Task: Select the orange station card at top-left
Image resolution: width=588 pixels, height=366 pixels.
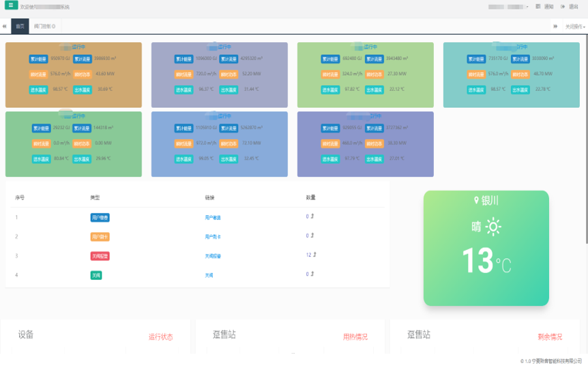Action: (73, 74)
